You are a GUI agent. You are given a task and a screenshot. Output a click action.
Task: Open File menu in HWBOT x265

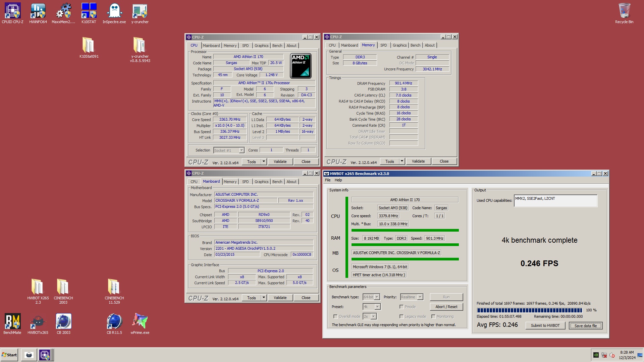pos(328,180)
